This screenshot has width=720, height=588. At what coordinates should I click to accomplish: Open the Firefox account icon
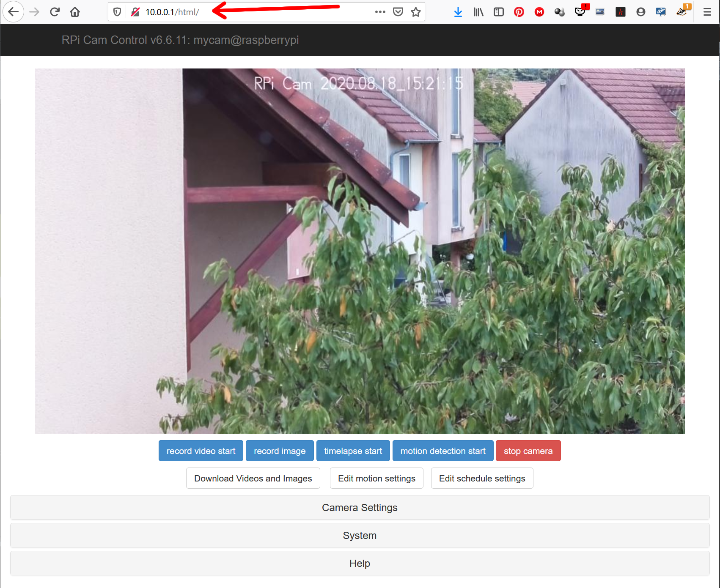click(x=641, y=12)
